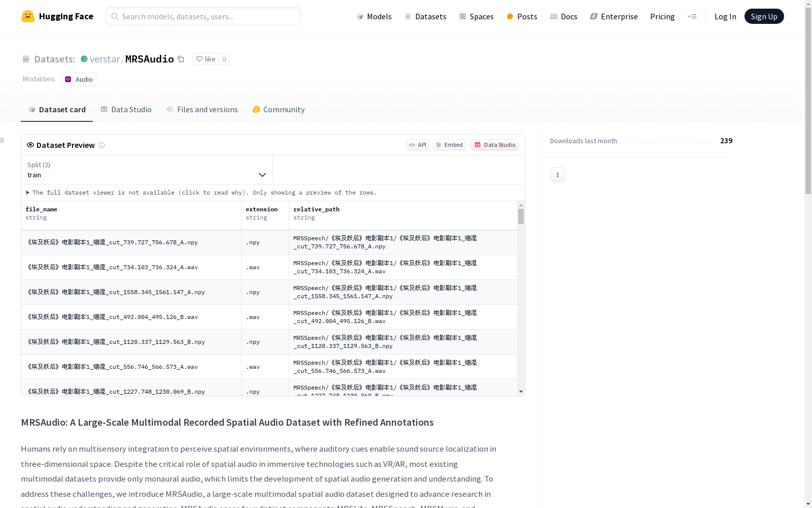Viewport: 812px width, 508px height.
Task: Open Posts in the navbar
Action: click(522, 16)
